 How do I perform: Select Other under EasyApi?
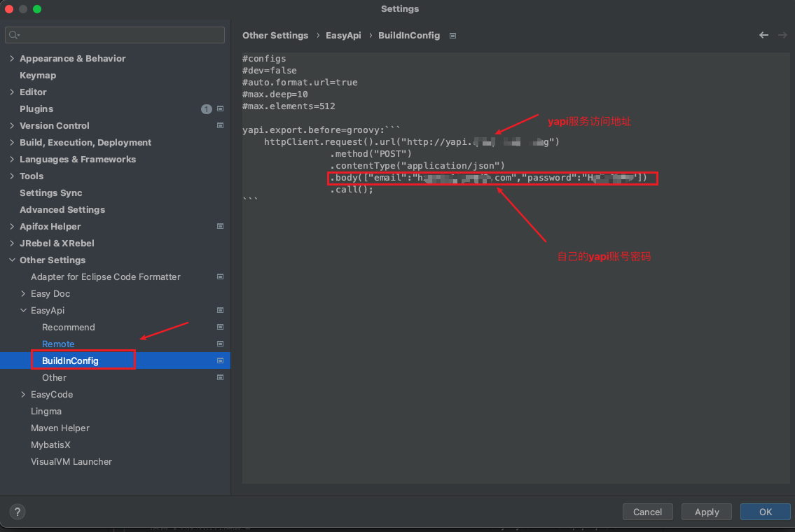pyautogui.click(x=54, y=377)
